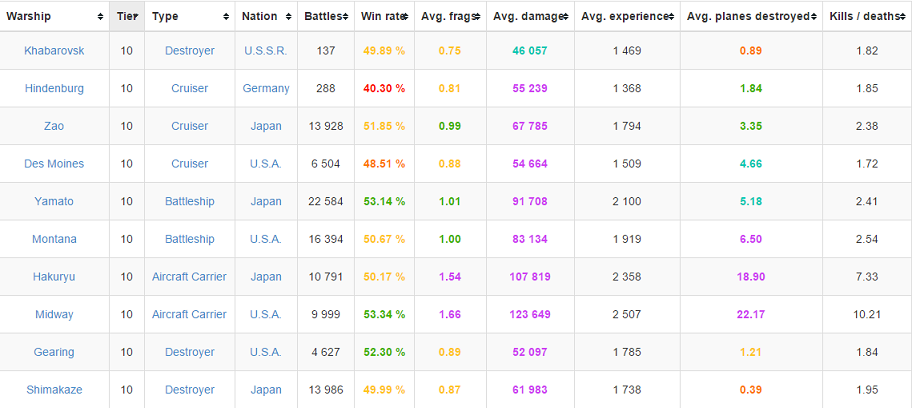Sort table by Warship column header
912x408 pixels.
[x=55, y=16]
